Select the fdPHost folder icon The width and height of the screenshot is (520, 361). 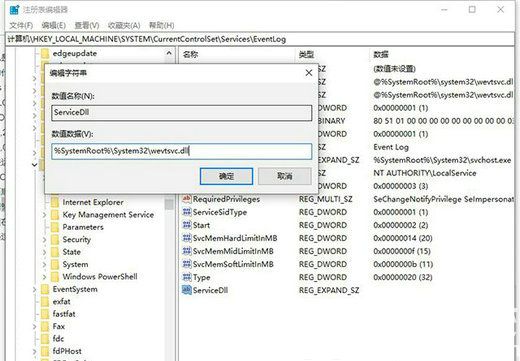[x=45, y=351]
